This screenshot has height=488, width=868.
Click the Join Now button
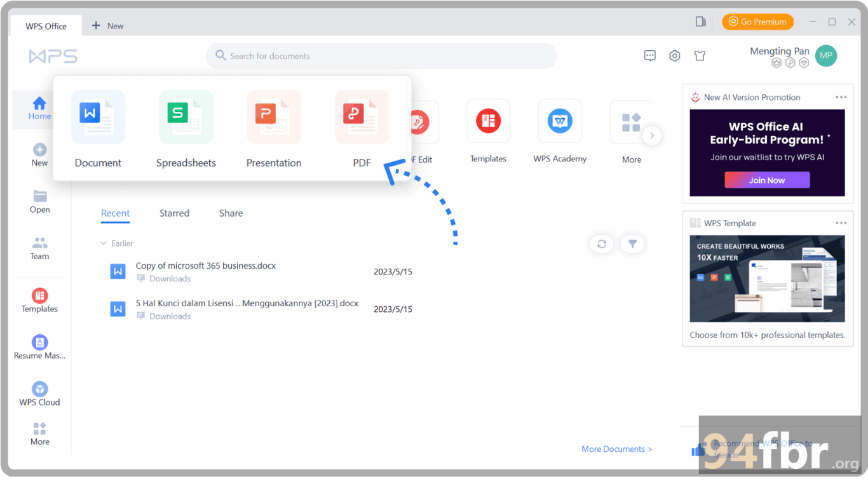(x=767, y=180)
